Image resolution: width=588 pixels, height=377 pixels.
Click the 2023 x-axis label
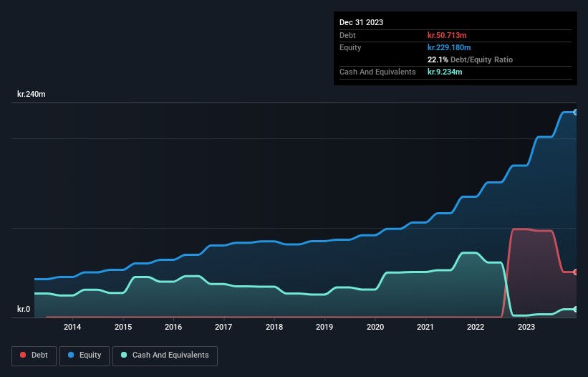(x=526, y=327)
